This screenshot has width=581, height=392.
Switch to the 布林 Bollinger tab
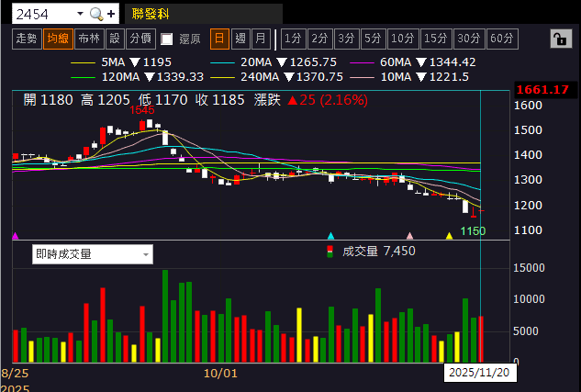[89, 39]
